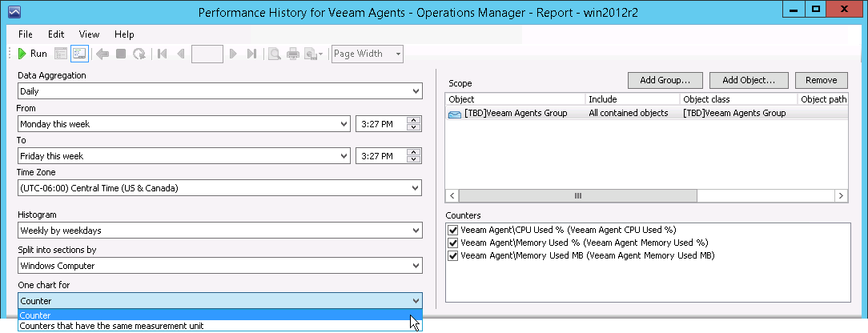Go to the next page icon
The height and width of the screenshot is (333, 868).
tap(233, 54)
